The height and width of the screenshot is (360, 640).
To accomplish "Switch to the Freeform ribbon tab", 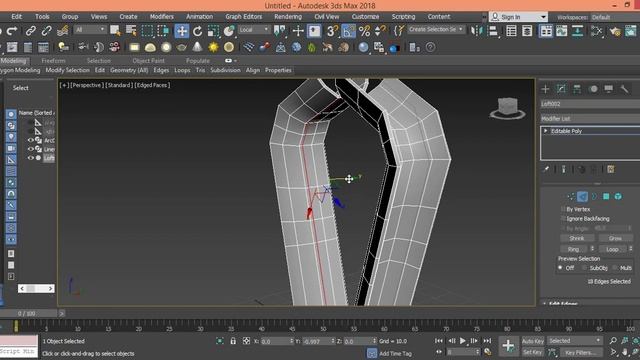I will (53, 61).
